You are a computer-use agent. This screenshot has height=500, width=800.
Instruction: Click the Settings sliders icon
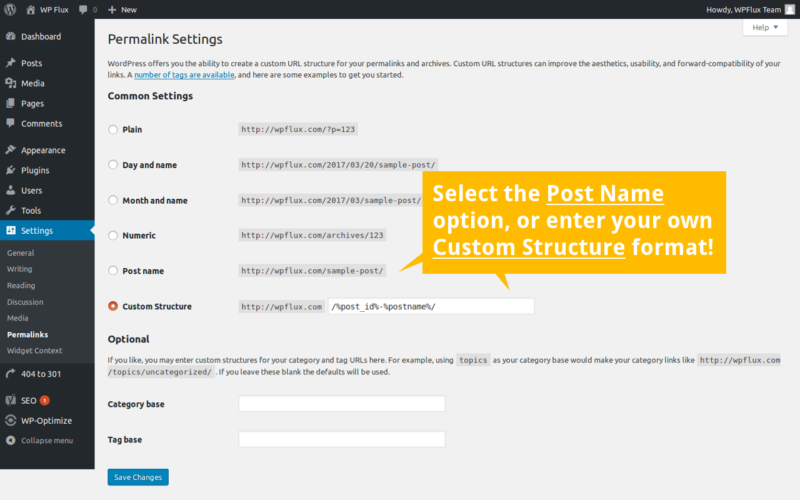tap(10, 231)
